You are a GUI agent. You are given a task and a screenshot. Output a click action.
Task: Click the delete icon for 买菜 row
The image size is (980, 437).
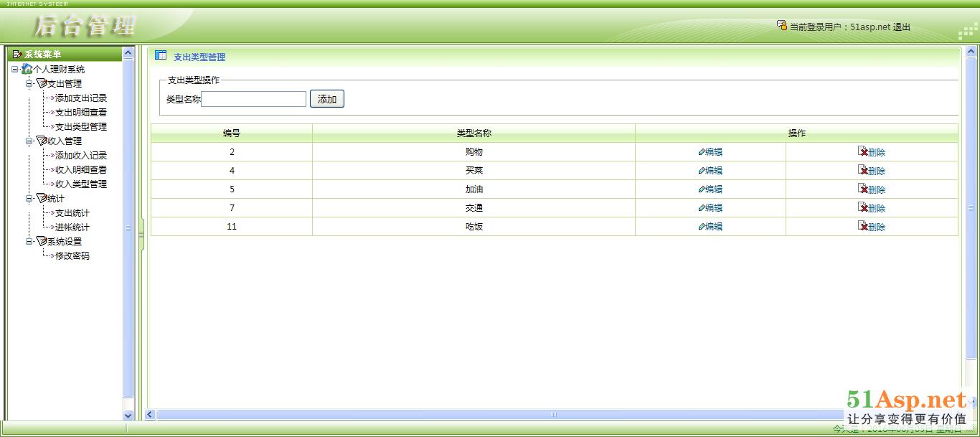click(862, 170)
